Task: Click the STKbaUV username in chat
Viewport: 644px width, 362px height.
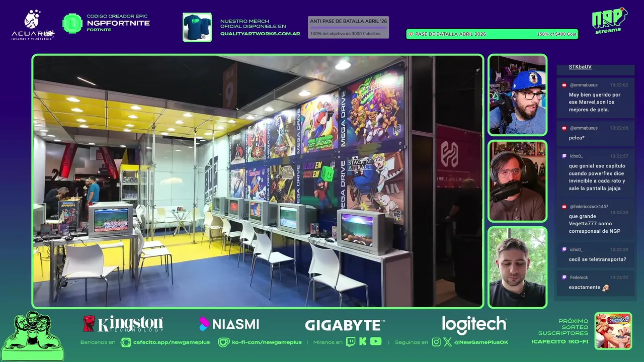Action: click(x=580, y=67)
